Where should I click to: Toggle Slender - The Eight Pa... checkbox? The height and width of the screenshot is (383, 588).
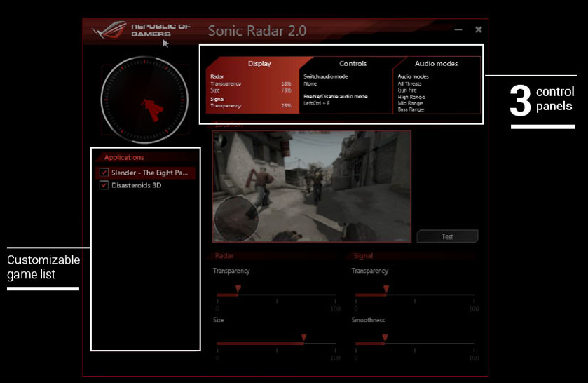pyautogui.click(x=104, y=173)
